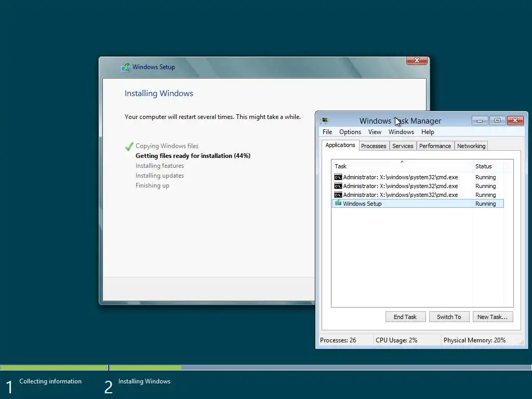Open the Help menu in Task Manager
Viewport: 532px width, 399px height.
[x=428, y=132]
